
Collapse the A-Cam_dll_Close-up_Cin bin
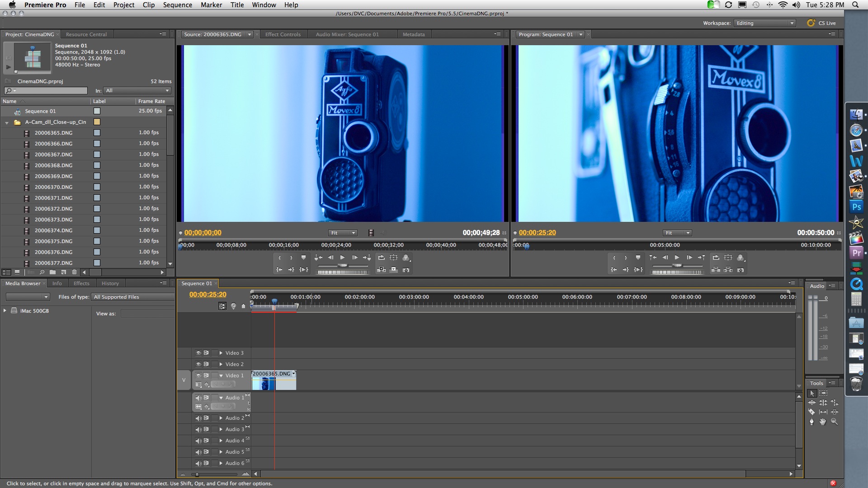7,122
